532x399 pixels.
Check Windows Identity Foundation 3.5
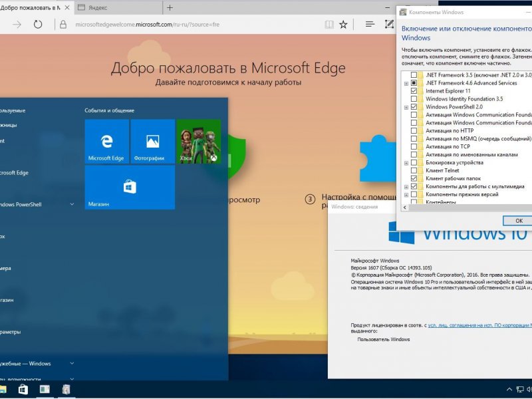(414, 98)
